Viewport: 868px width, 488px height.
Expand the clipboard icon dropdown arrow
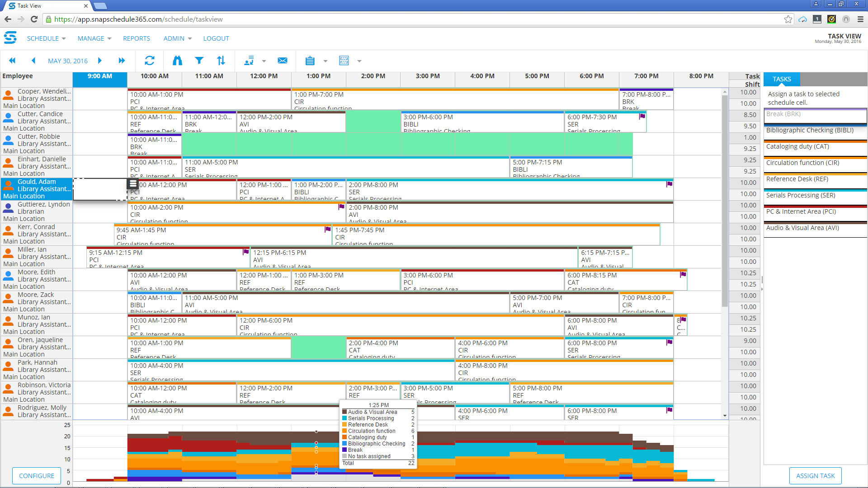[325, 61]
